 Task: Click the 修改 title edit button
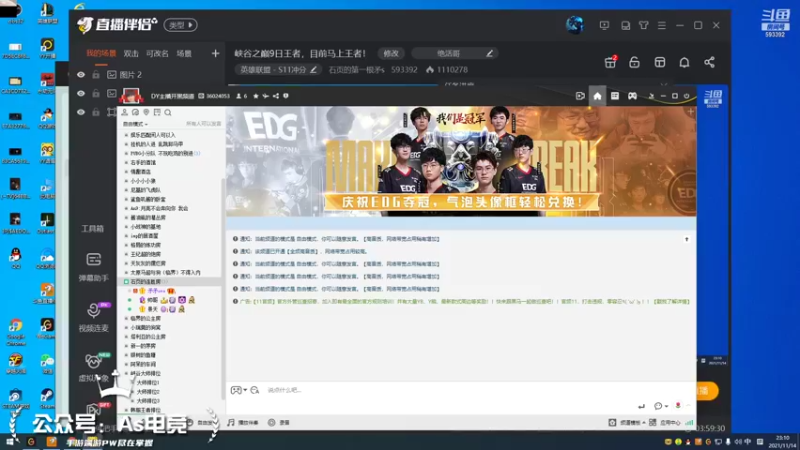click(391, 53)
